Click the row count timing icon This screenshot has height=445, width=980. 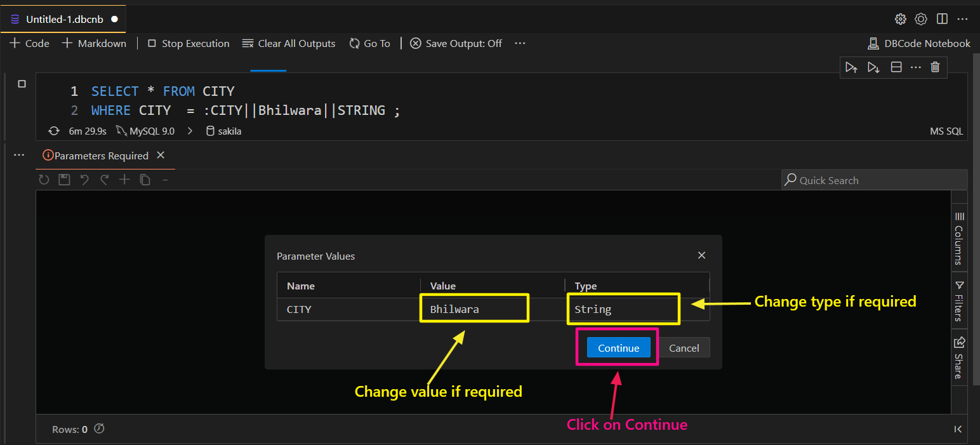(99, 428)
